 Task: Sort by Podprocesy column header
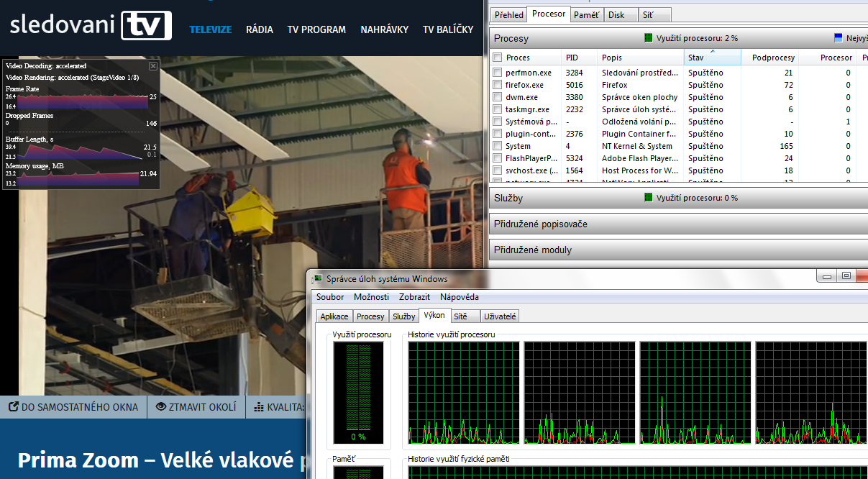(769, 58)
